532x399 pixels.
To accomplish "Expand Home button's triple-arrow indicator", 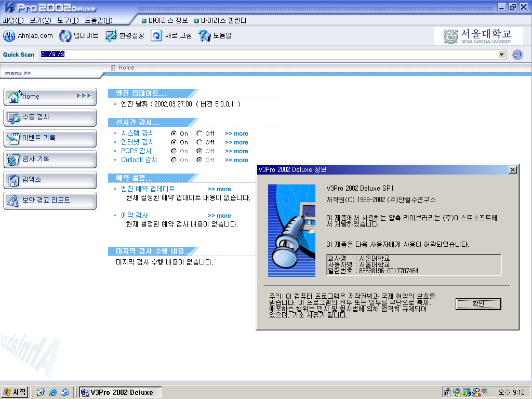I will point(84,96).
